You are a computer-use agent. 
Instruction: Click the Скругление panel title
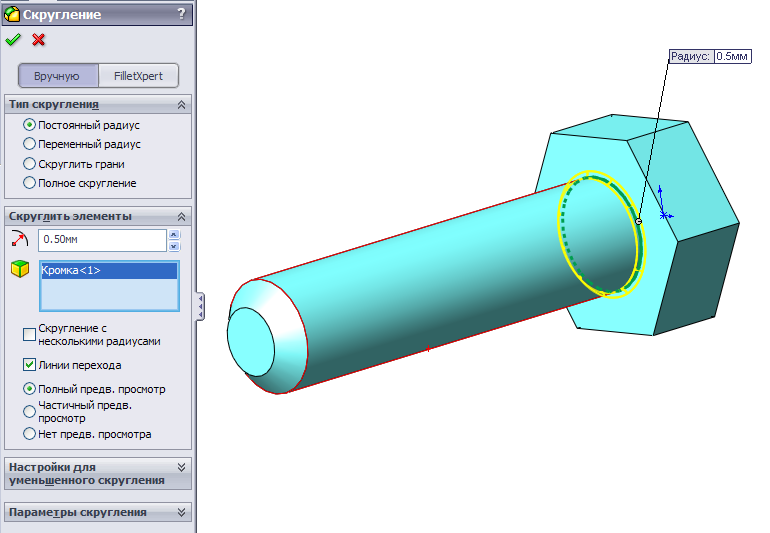pos(62,15)
